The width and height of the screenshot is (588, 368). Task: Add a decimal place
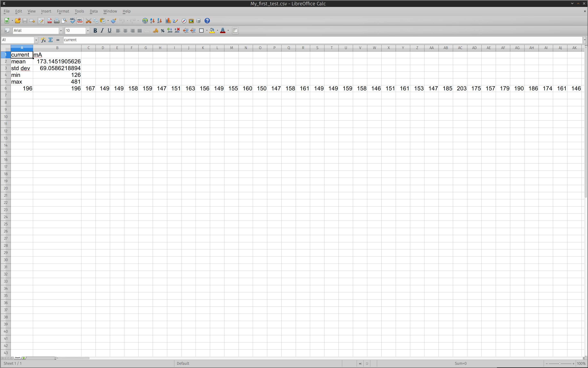point(170,30)
